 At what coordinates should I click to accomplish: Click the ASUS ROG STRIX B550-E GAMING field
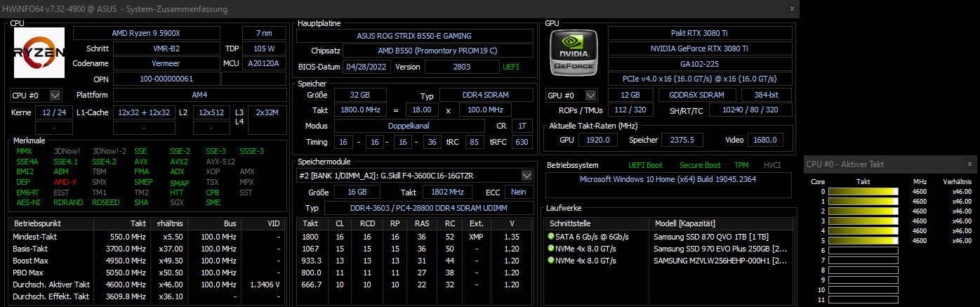(x=414, y=36)
